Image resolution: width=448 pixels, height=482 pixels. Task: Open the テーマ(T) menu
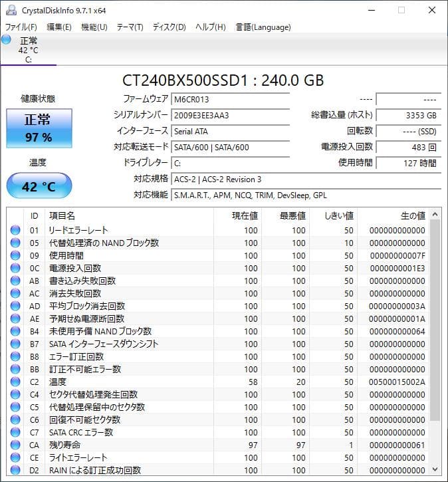[x=130, y=27]
